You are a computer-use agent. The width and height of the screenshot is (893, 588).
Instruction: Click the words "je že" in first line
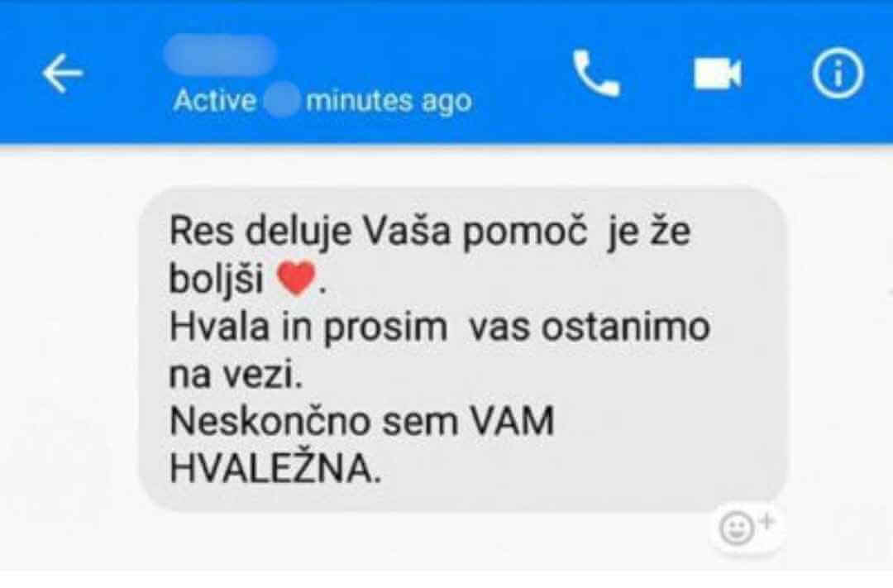[x=649, y=232]
